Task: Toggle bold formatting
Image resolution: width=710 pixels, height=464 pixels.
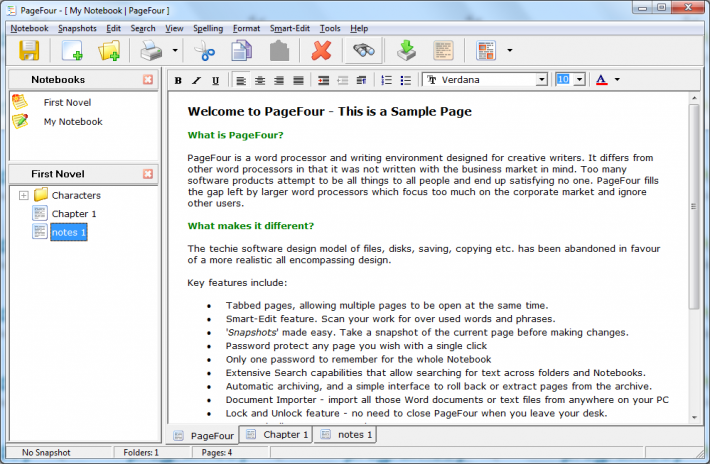Action: click(178, 80)
